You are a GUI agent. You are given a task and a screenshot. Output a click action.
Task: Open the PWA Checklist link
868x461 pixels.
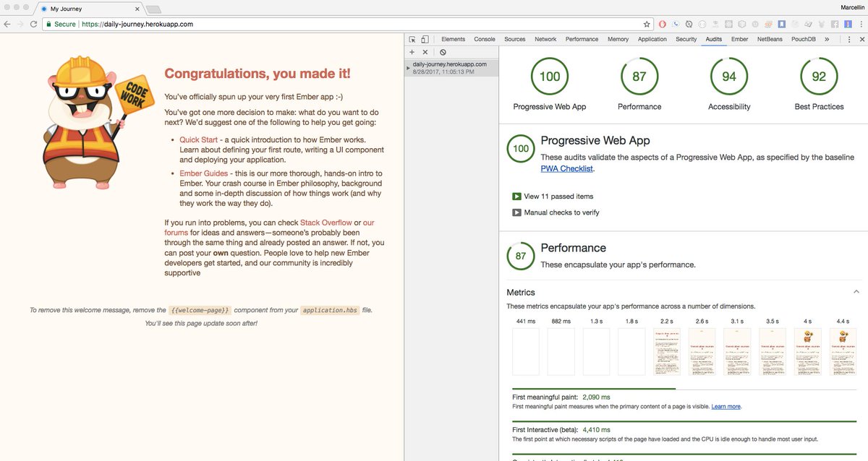coord(567,168)
